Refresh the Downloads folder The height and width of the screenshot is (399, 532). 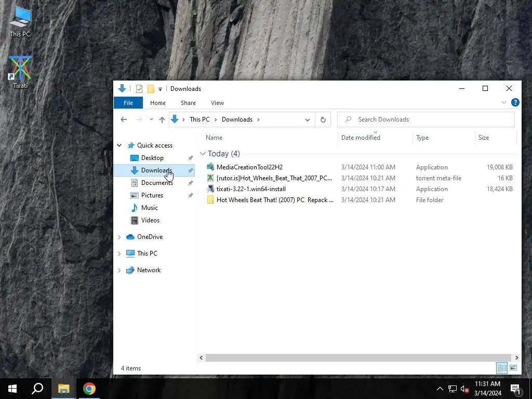click(323, 120)
